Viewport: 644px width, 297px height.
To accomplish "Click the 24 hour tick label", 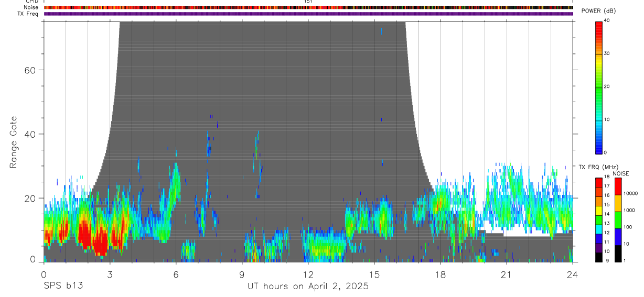I will [572, 274].
